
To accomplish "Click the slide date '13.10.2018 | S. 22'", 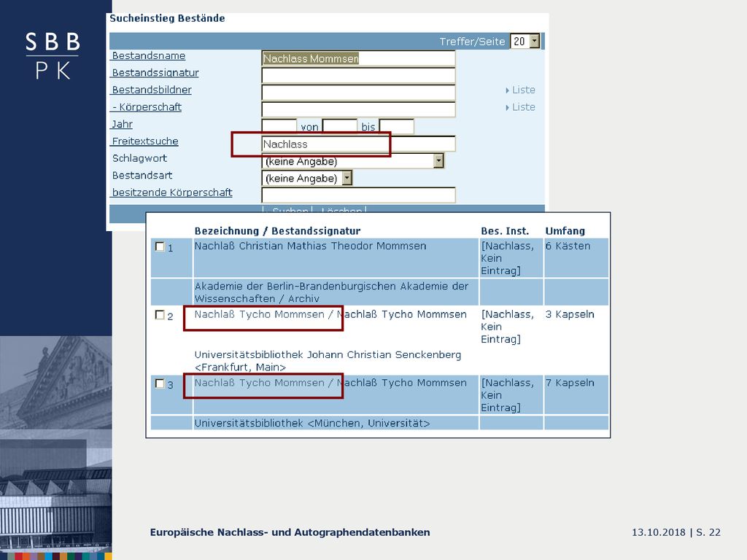I will click(676, 532).
